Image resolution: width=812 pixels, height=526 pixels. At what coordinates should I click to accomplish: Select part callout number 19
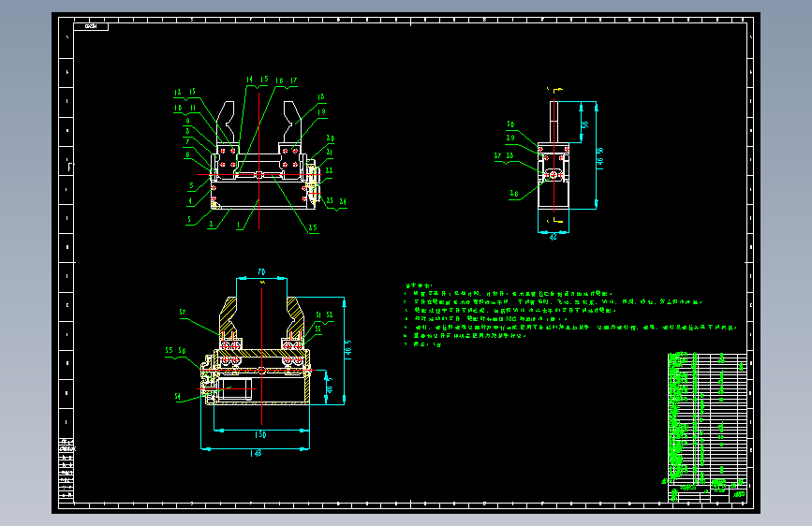(x=321, y=111)
